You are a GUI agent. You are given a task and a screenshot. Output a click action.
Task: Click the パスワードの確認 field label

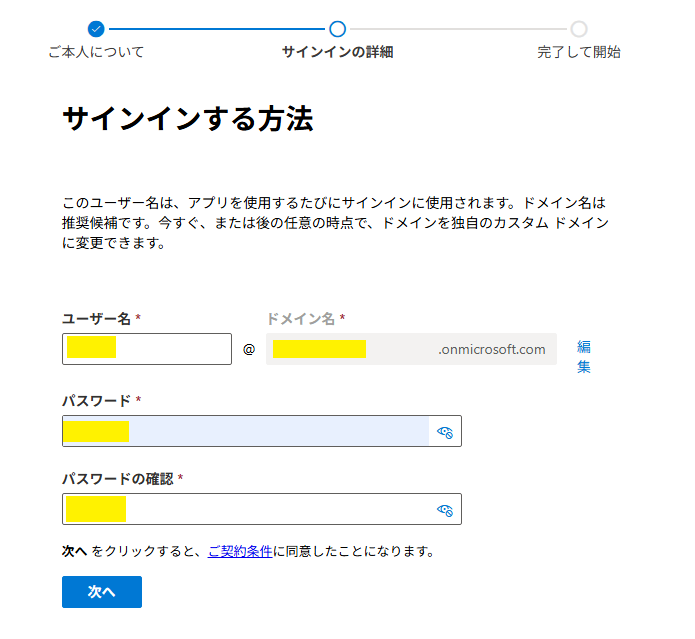(x=118, y=478)
